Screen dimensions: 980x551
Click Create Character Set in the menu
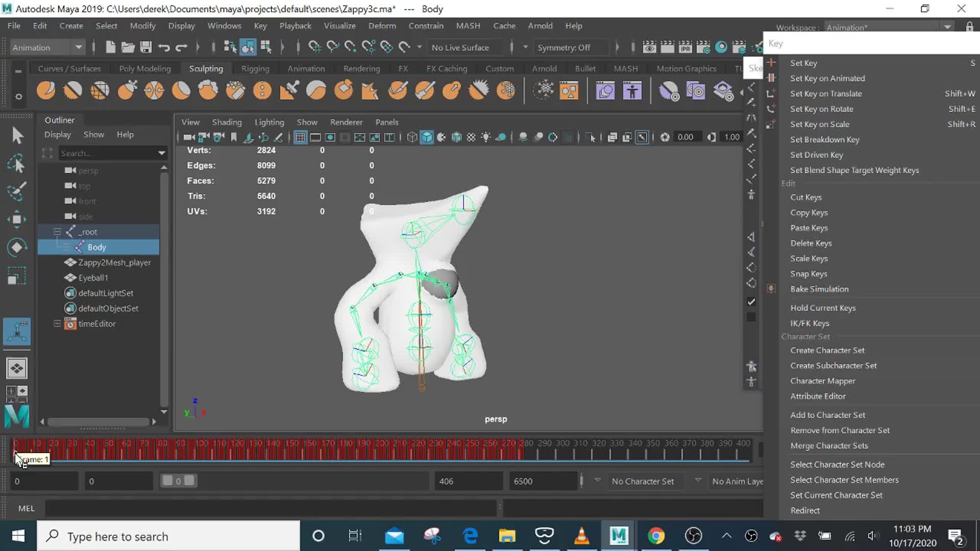827,350
